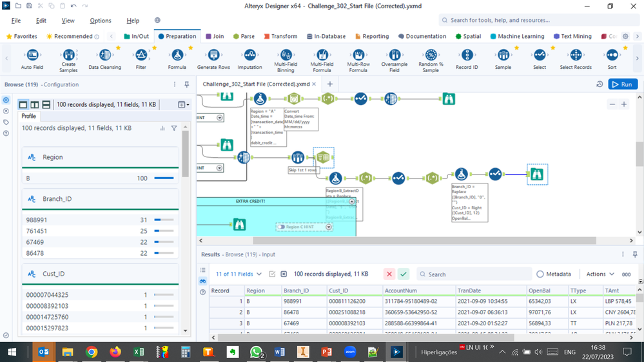Image resolution: width=644 pixels, height=362 pixels.
Task: Open the data view options dropdown
Action: [184, 104]
